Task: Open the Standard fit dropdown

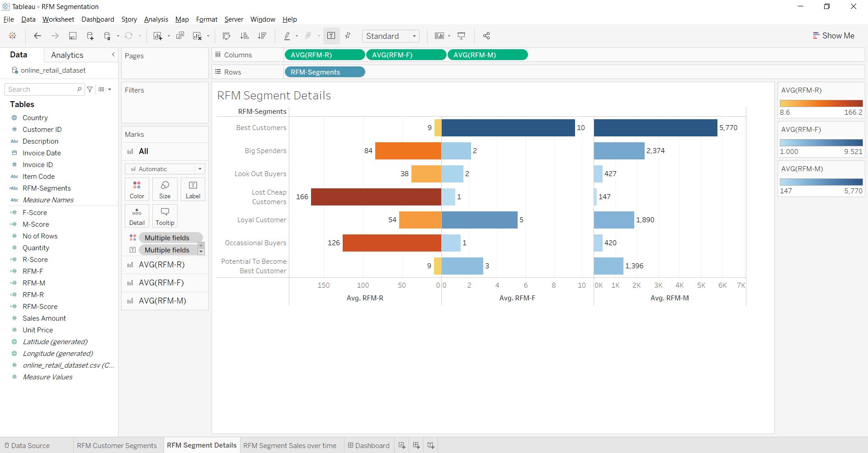Action: (414, 36)
